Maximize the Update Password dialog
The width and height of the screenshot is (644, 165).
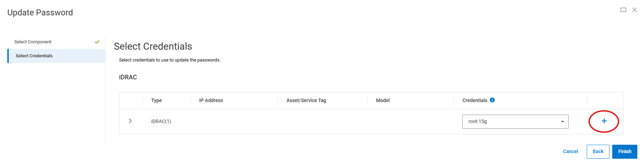click(x=623, y=10)
